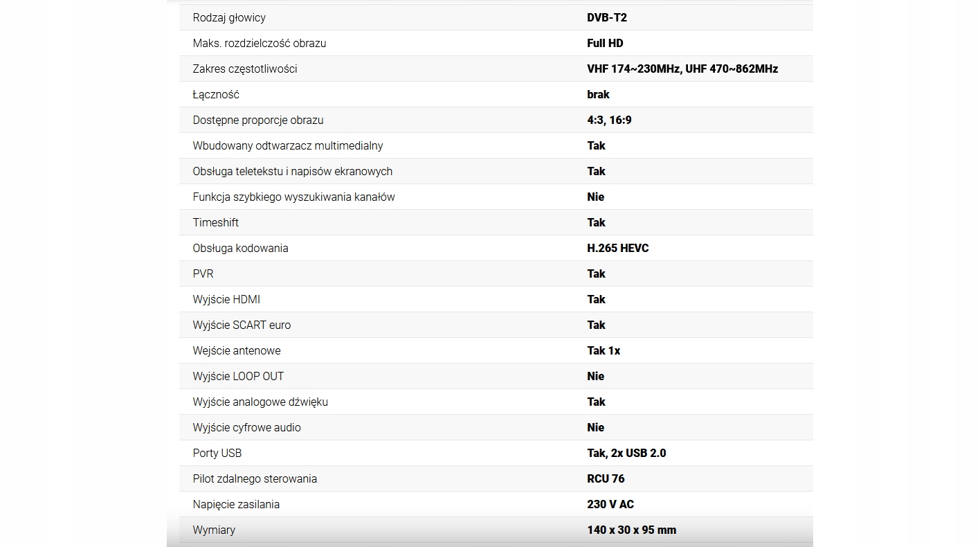The height and width of the screenshot is (547, 980).
Task: Select the 'DVB-T2' value text
Action: (607, 17)
